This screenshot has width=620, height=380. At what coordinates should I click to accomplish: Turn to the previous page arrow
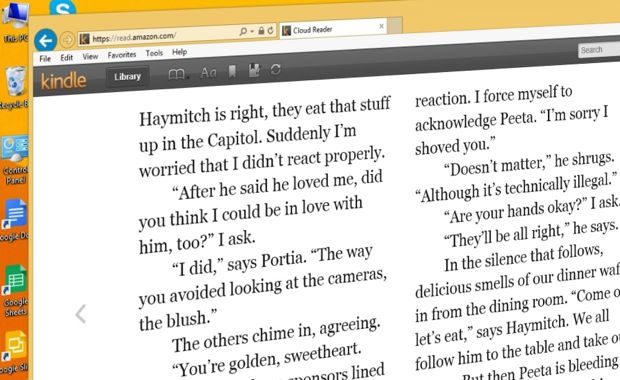(x=81, y=314)
